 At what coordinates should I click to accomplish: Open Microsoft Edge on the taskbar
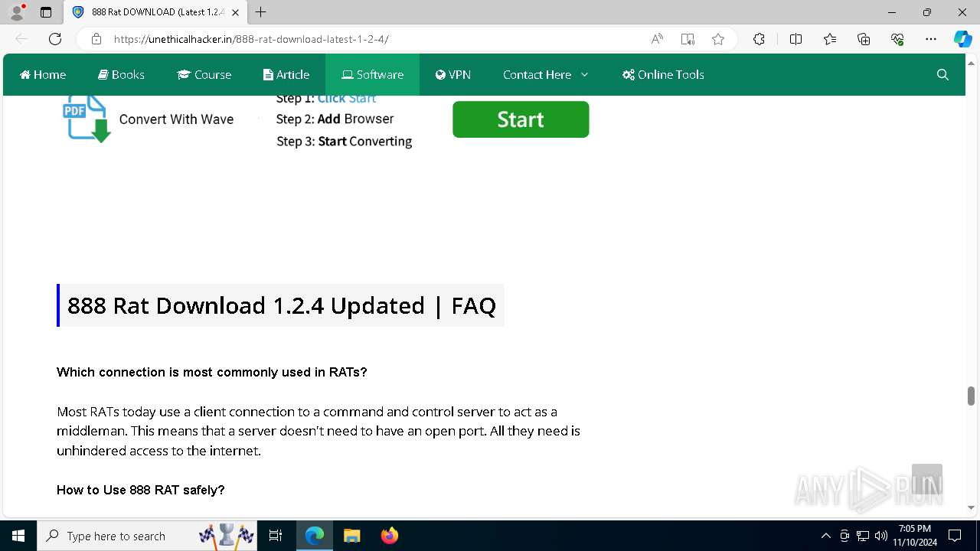click(315, 536)
